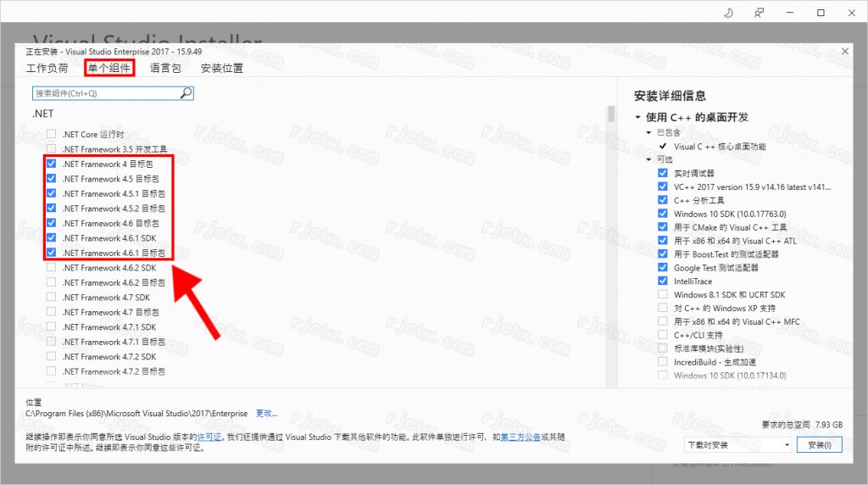868x485 pixels.
Task: Collapse the 已包含 group
Action: pyautogui.click(x=649, y=132)
